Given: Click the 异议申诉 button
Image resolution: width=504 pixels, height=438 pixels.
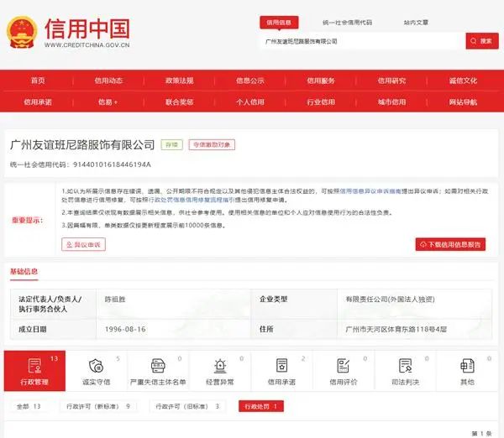Looking at the screenshot, I should coord(83,245).
